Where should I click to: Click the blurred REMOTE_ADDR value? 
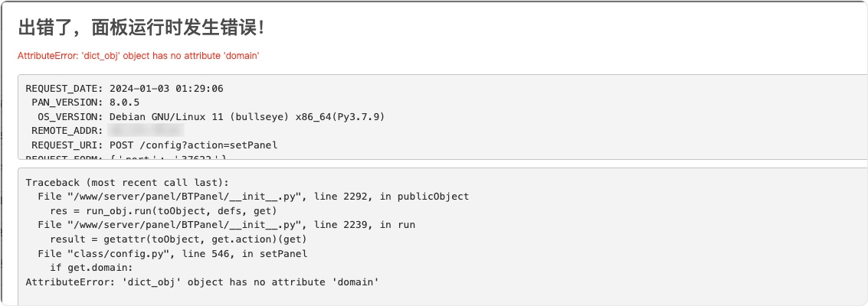pos(146,130)
